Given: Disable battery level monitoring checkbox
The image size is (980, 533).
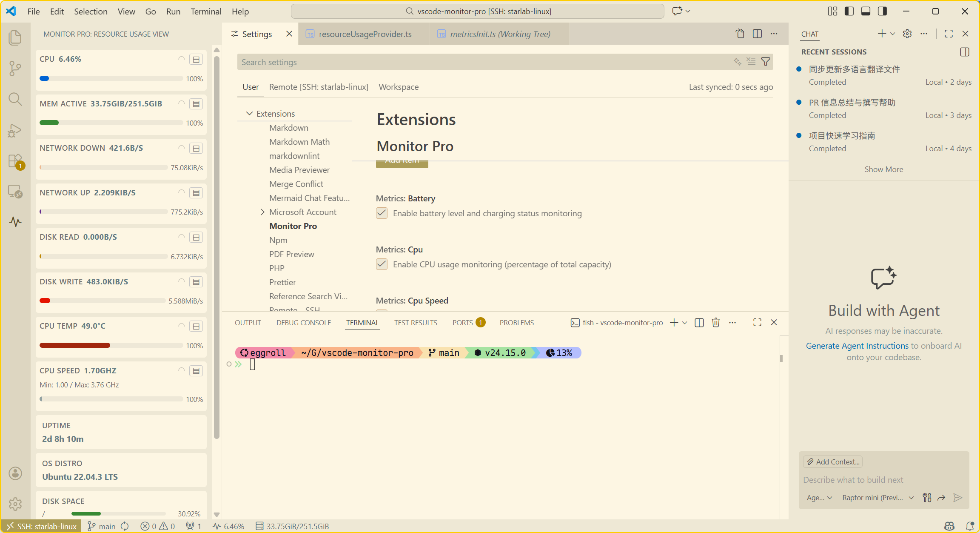Looking at the screenshot, I should (x=382, y=213).
